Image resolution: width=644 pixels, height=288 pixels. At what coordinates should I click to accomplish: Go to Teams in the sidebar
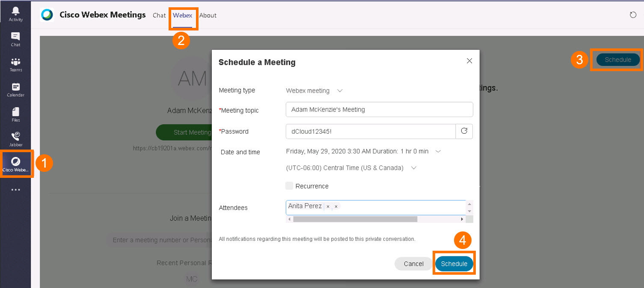tap(15, 64)
